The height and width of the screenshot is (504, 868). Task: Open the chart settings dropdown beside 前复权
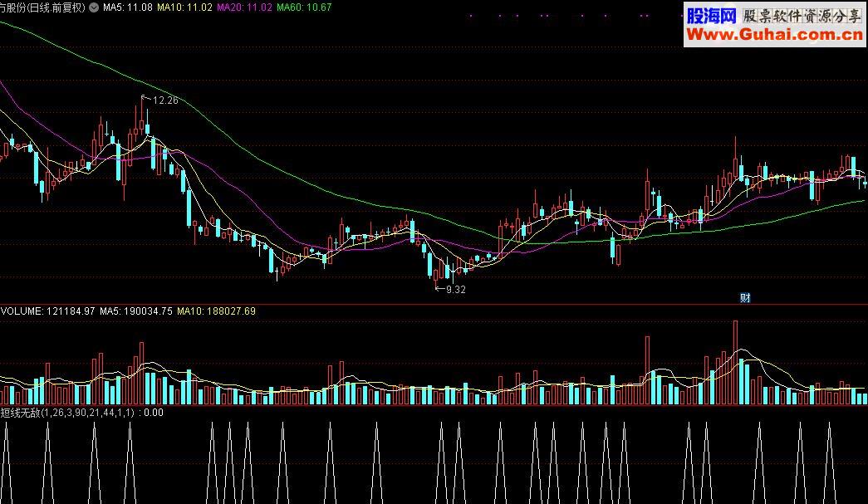coord(94,7)
